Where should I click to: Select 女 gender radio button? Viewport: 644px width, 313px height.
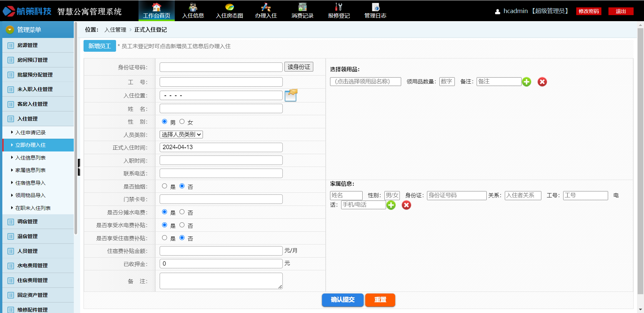(x=182, y=122)
